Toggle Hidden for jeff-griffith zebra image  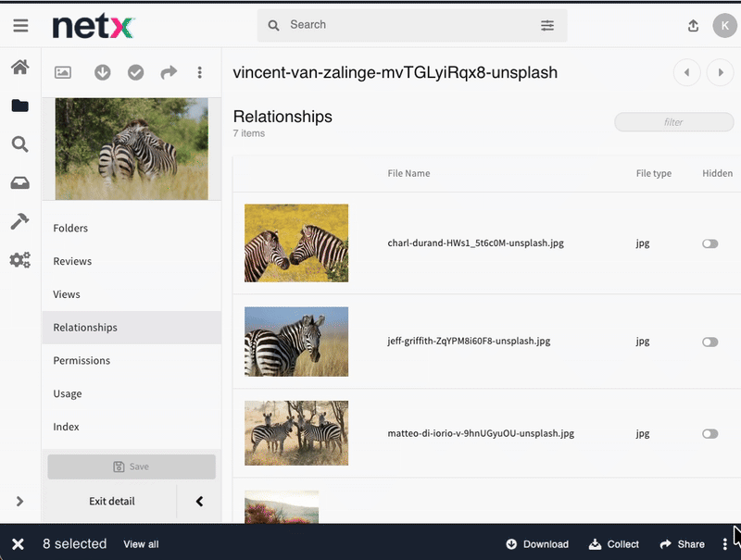point(710,342)
